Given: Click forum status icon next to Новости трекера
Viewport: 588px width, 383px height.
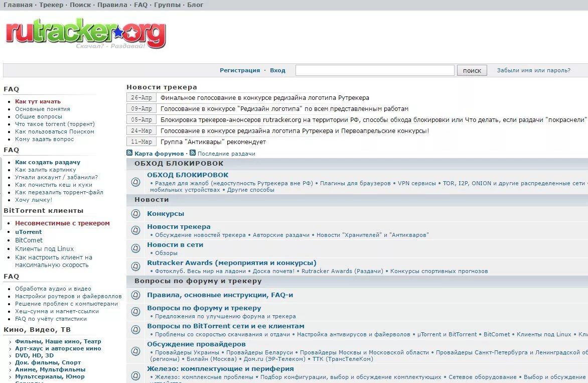Looking at the screenshot, I should 136,230.
